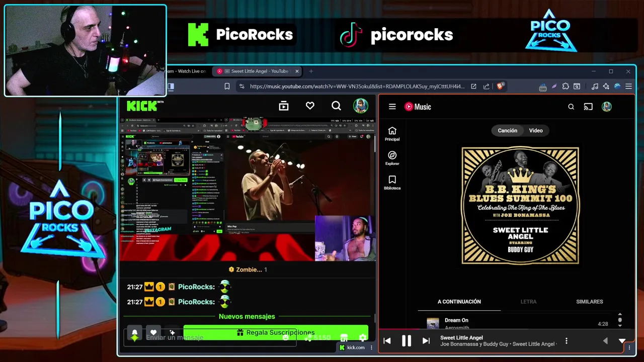Click the heart button above the chat input
This screenshot has width=644, height=362.
153,333
